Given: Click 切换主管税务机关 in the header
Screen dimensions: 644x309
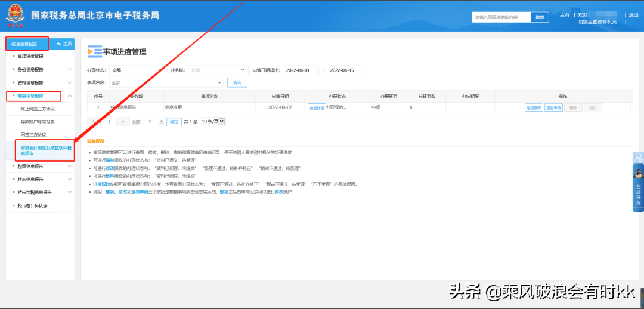Looking at the screenshot, I should click(x=597, y=22).
